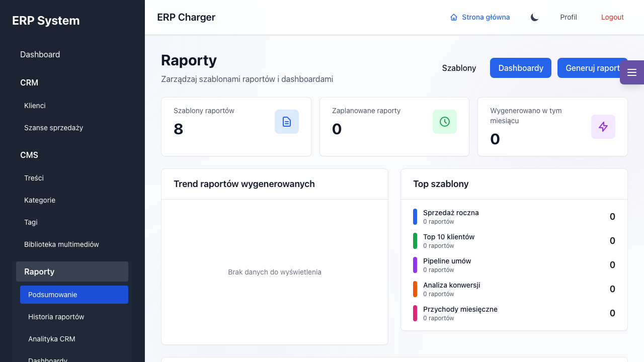Open Klienci in sidebar
The width and height of the screenshot is (644, 362).
pyautogui.click(x=74, y=106)
